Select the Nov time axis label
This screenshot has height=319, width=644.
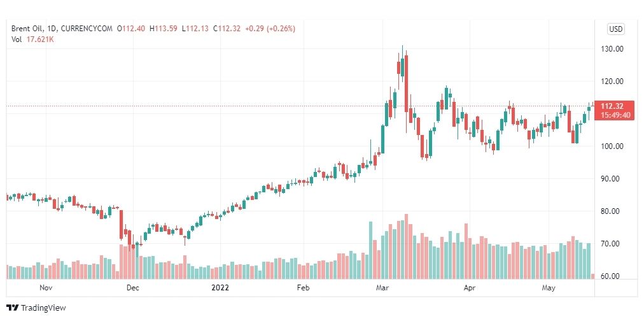point(46,288)
